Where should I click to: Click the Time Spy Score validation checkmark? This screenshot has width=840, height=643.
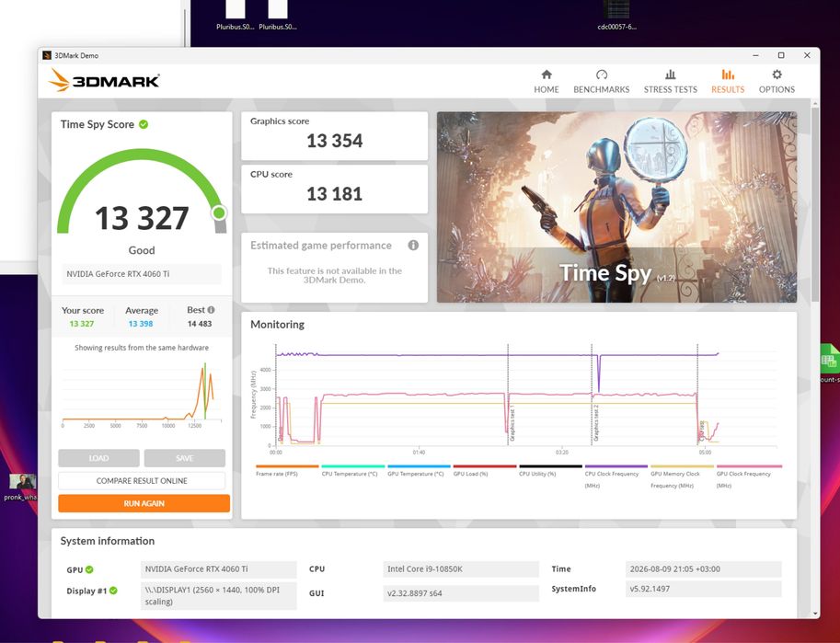point(144,124)
